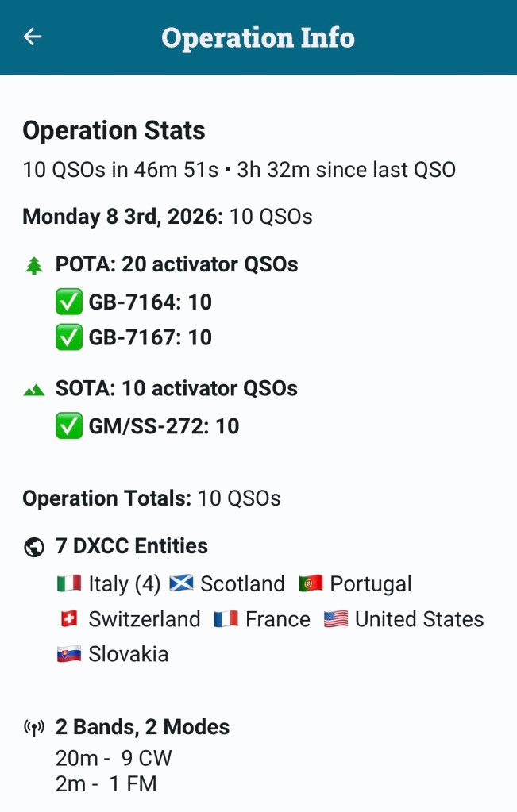Click the Scotland flag icon
This screenshot has width=517, height=812.
coord(181,583)
